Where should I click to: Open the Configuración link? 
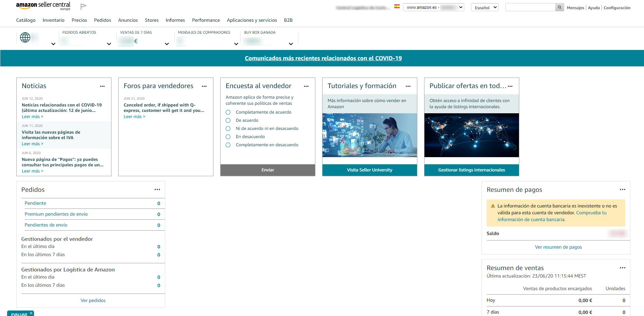click(617, 7)
